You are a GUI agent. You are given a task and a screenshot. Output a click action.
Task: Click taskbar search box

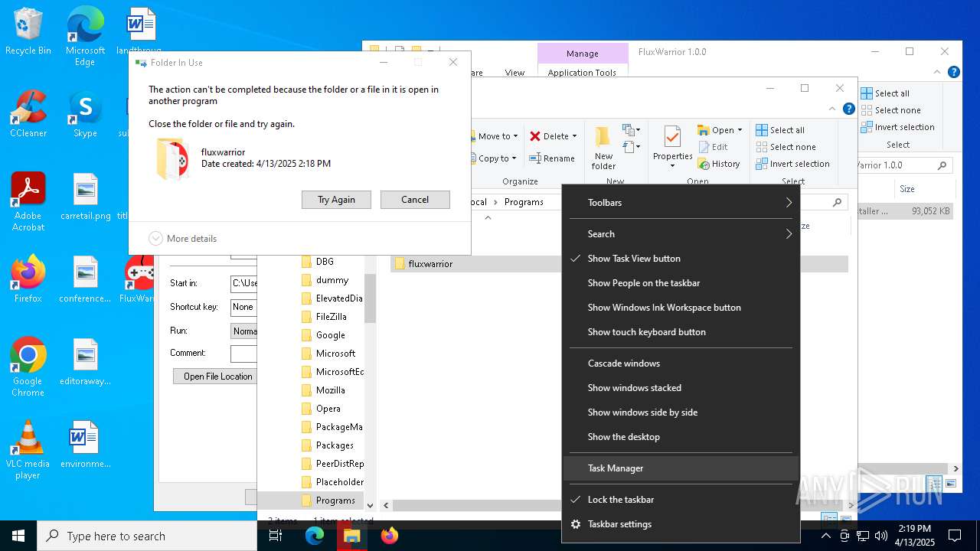pos(147,536)
